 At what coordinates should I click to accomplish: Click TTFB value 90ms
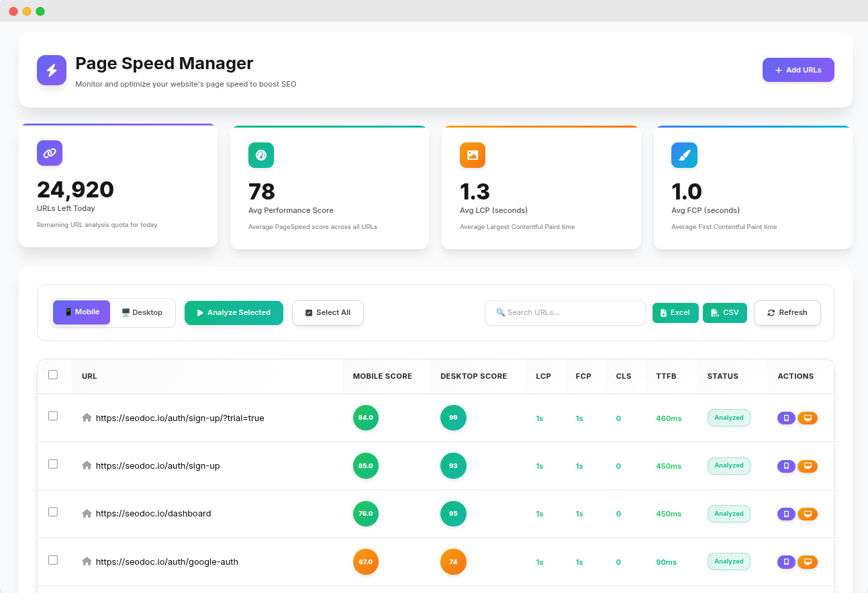(667, 562)
